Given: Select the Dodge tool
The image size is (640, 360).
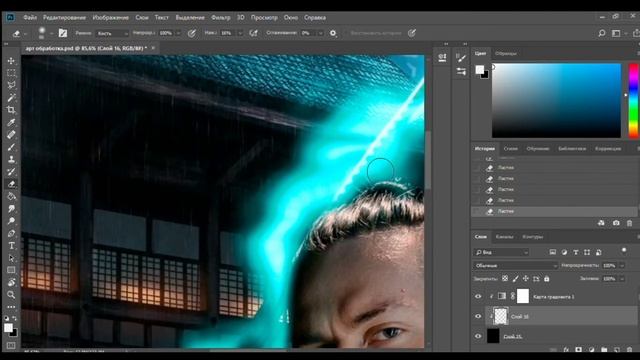Looking at the screenshot, I should pyautogui.click(x=11, y=221).
